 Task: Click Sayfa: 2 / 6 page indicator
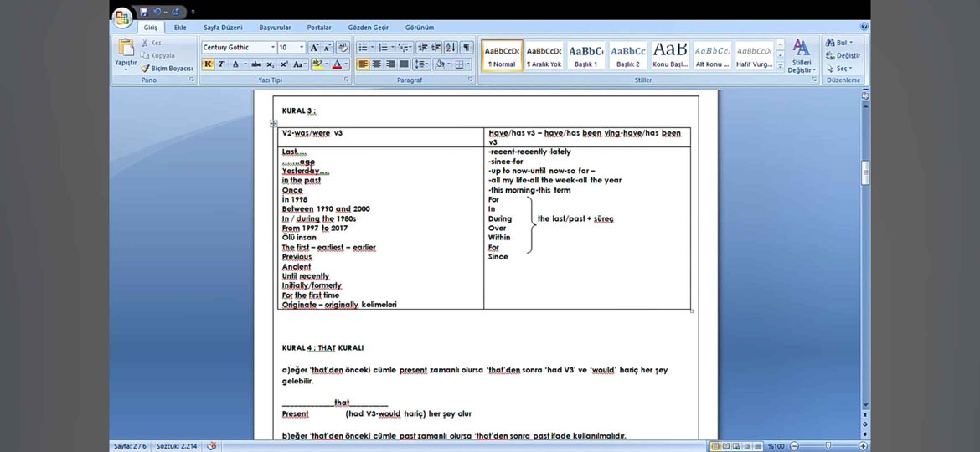[130, 446]
